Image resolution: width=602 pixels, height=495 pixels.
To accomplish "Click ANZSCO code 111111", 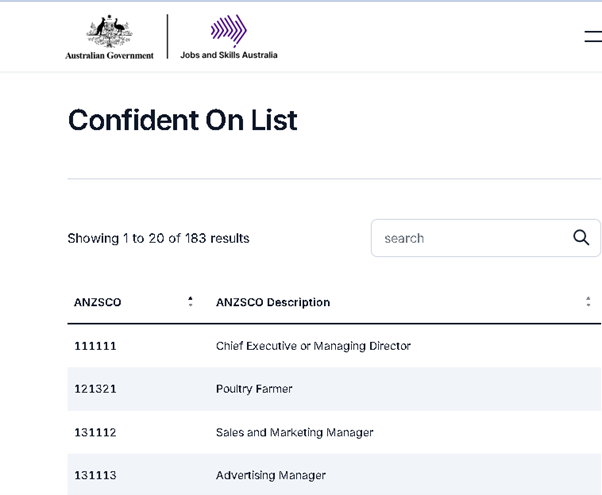I will pyautogui.click(x=95, y=346).
